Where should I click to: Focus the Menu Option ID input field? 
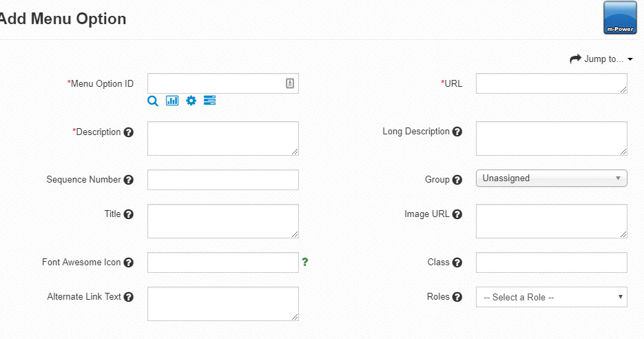pos(223,83)
